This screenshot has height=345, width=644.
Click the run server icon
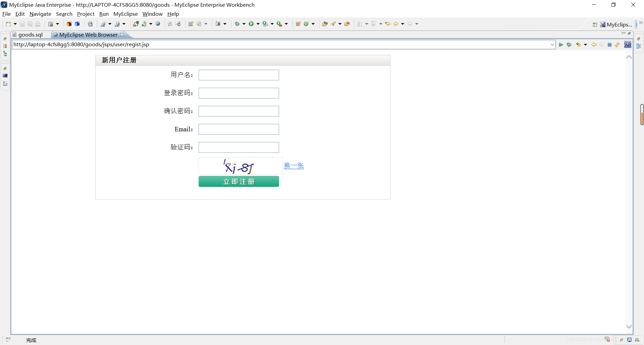pos(144,24)
